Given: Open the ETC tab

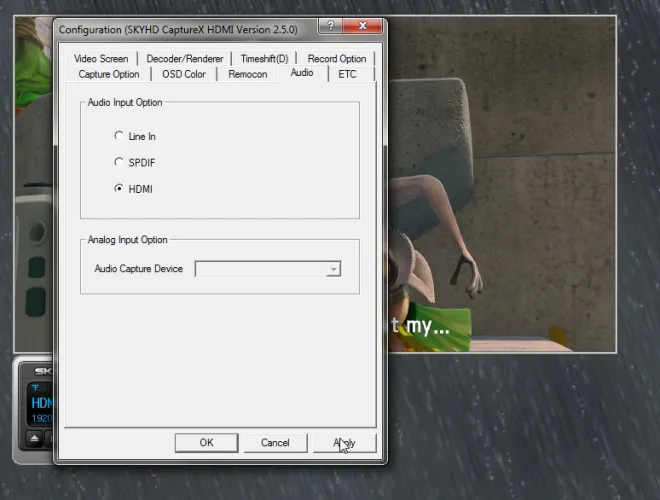Looking at the screenshot, I should click(x=347, y=74).
